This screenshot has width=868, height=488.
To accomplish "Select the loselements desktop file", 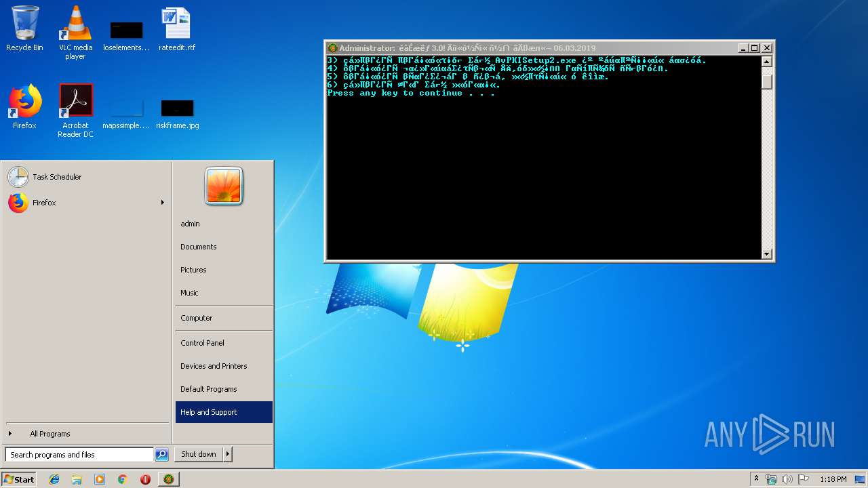I will click(x=126, y=35).
